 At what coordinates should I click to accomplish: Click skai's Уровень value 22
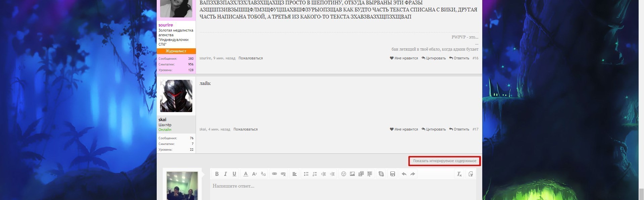192,150
